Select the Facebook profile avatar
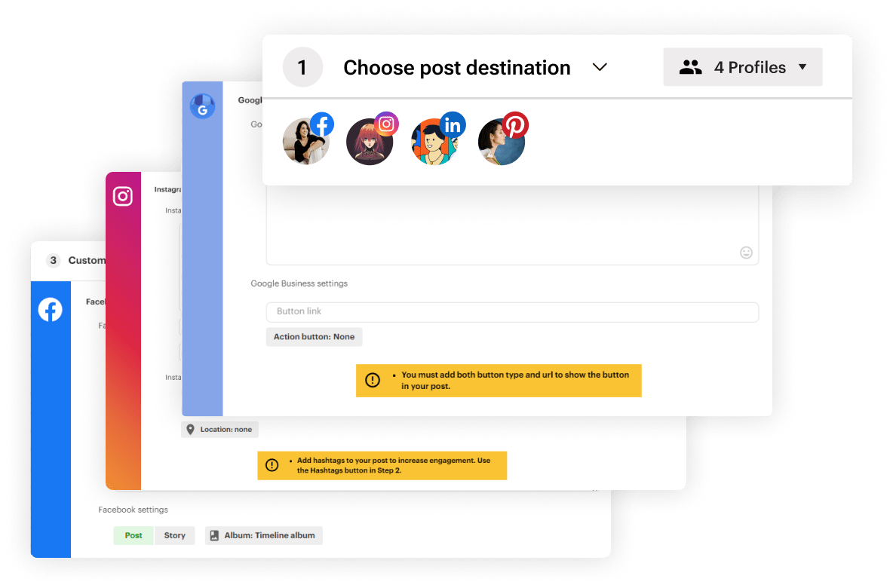The width and height of the screenshot is (893, 588). (x=306, y=141)
